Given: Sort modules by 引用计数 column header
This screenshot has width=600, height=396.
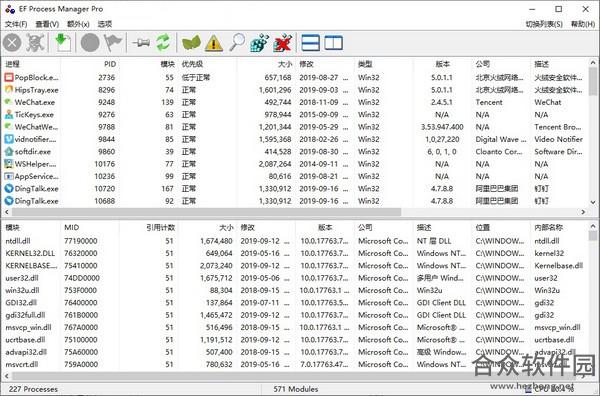Looking at the screenshot, I should point(160,228).
